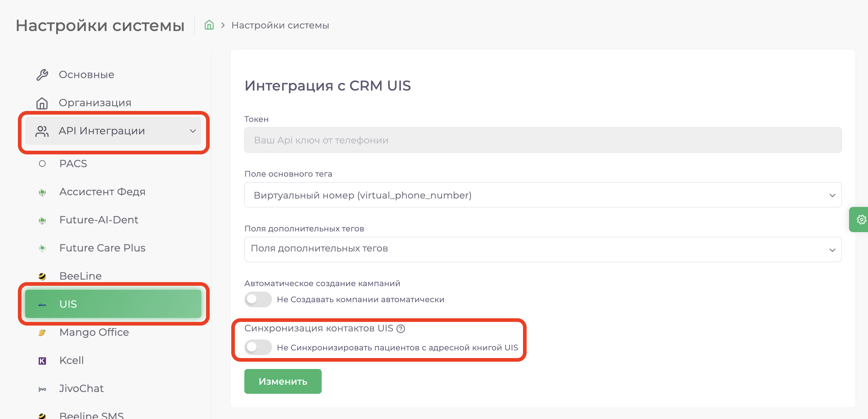Click the icon beside Ассистент Федя
868x419 pixels.
click(x=42, y=192)
